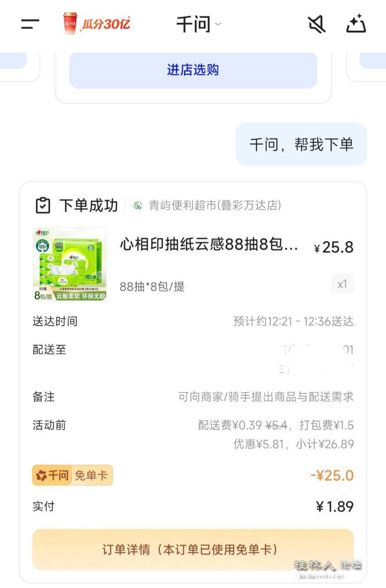Start a new chat with sparkle icon
Image resolution: width=386 pixels, height=588 pixels.
[x=356, y=24]
